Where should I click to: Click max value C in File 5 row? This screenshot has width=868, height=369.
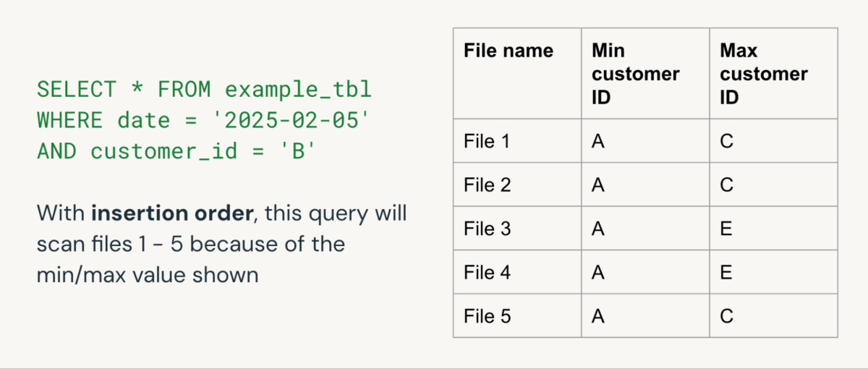tap(727, 316)
